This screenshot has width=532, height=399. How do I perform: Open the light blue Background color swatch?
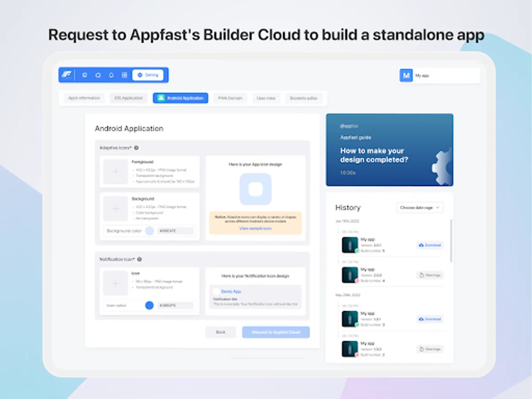[x=149, y=231]
